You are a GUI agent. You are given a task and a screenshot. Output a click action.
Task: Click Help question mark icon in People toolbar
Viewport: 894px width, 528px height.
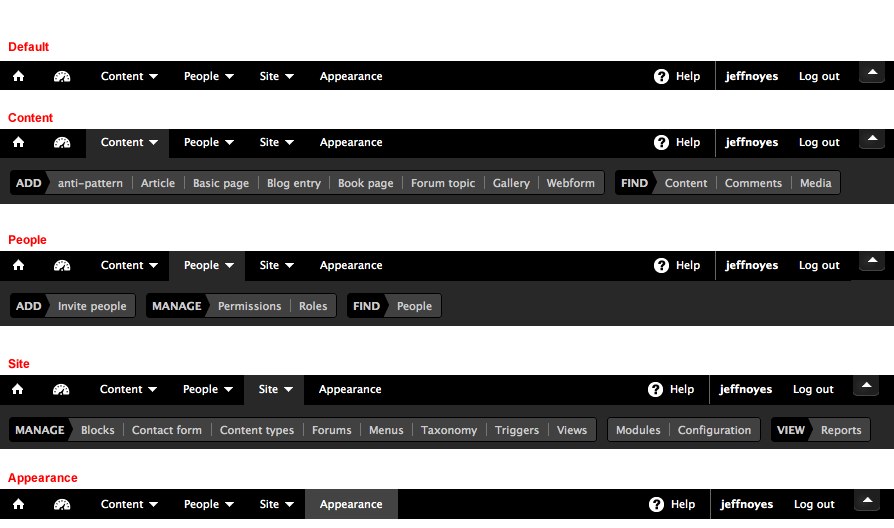coord(661,265)
